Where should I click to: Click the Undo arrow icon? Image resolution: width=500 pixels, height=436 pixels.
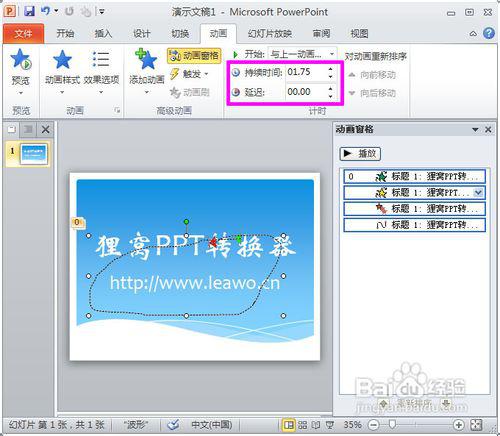click(x=46, y=11)
